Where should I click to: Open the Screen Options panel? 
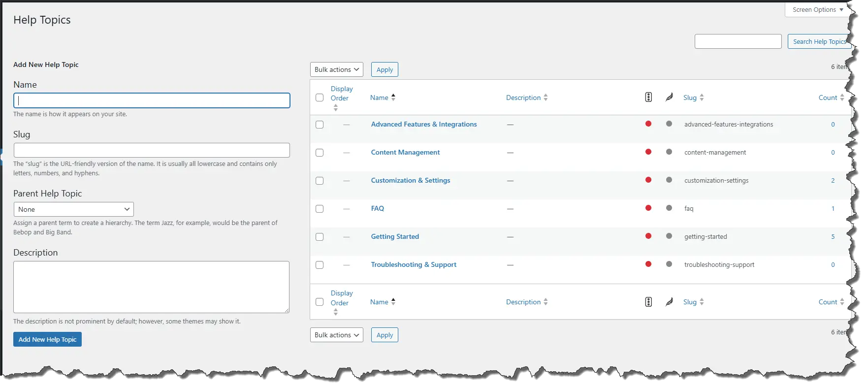tap(817, 10)
